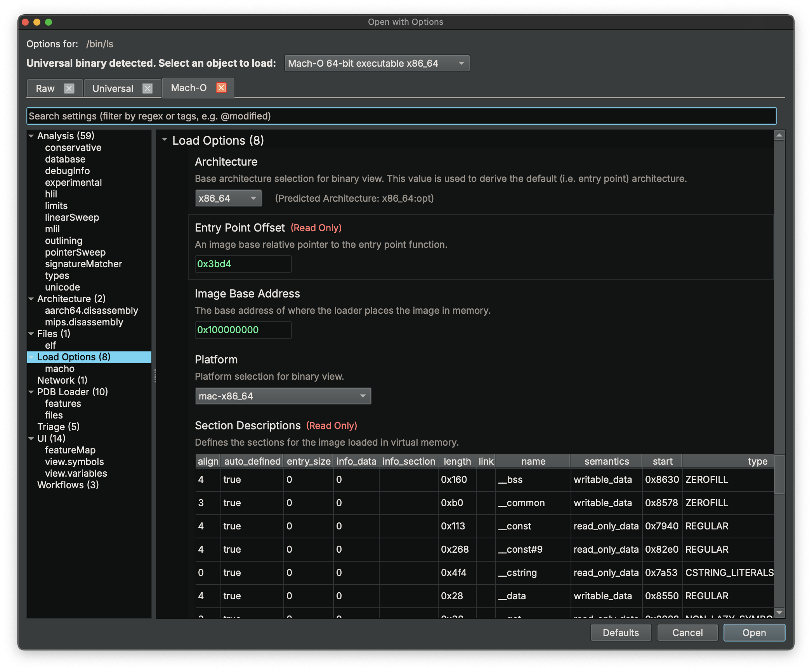Click the Image Base Address 0x100000000 field
Screen dimensions: 812x671
(243, 330)
